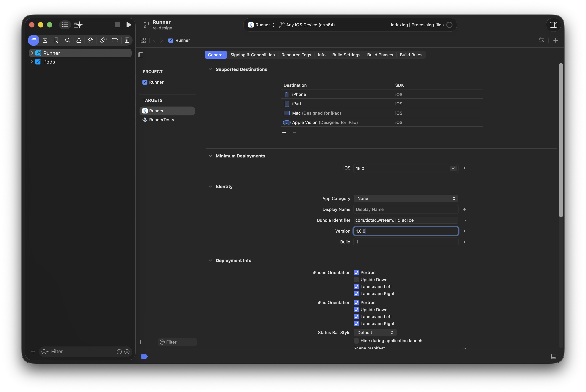This screenshot has height=392, width=586.
Task: Uncheck iPad Landscape Left orientation
Action: click(356, 316)
